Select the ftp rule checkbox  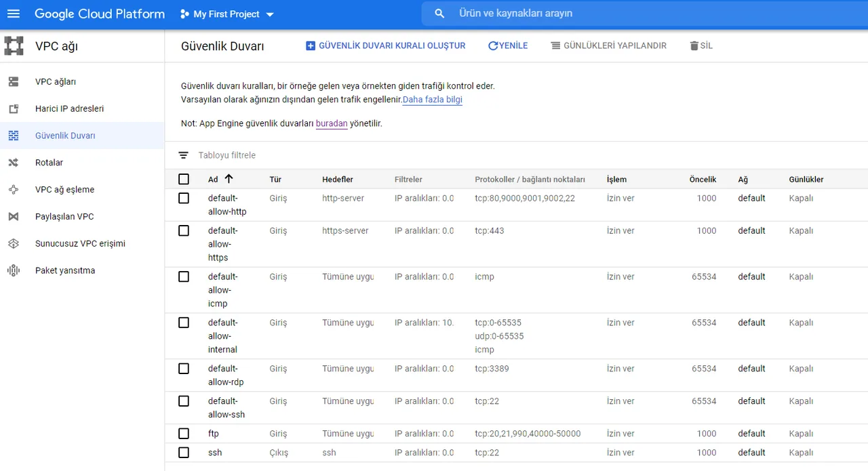(184, 434)
